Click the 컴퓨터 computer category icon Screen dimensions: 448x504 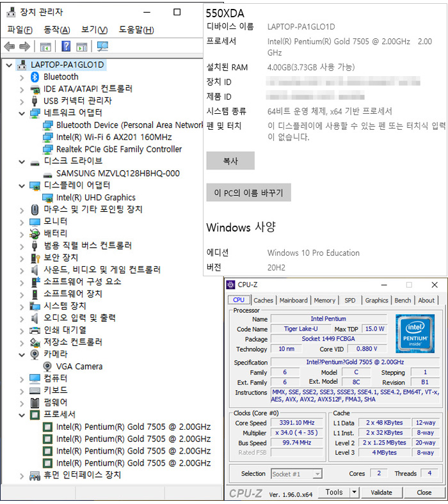coord(35,379)
